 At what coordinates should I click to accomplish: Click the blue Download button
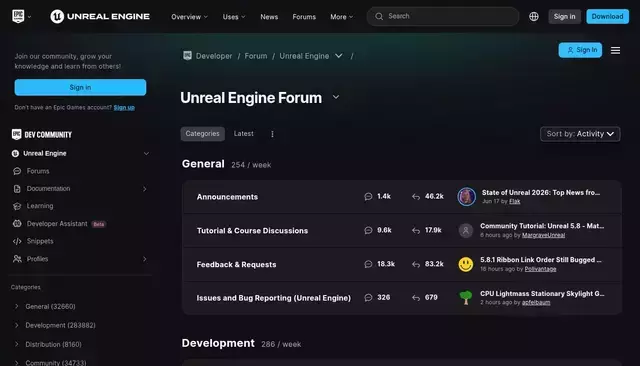(607, 16)
